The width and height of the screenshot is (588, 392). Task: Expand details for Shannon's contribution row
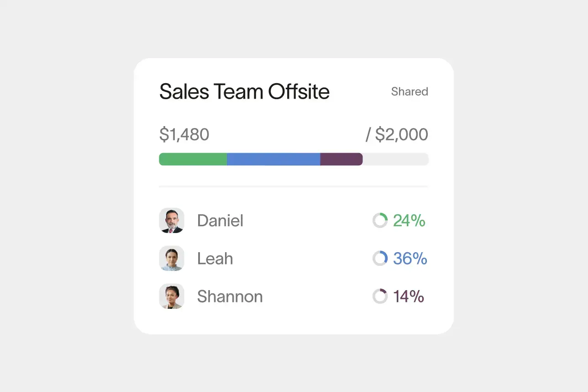(x=230, y=296)
